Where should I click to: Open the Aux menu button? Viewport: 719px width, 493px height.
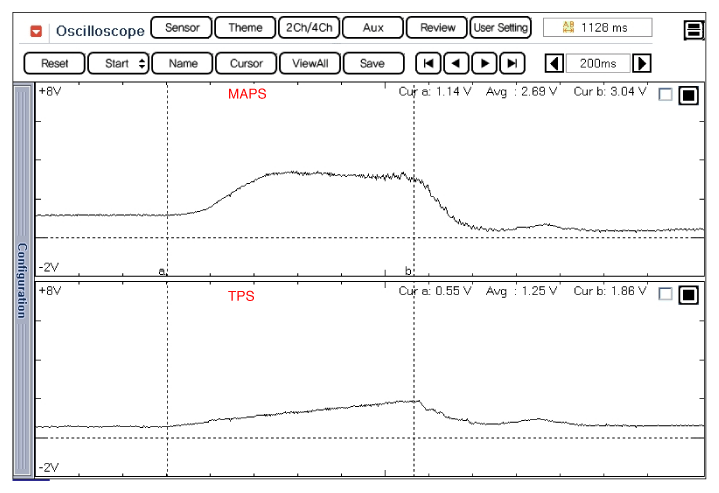coord(373,28)
